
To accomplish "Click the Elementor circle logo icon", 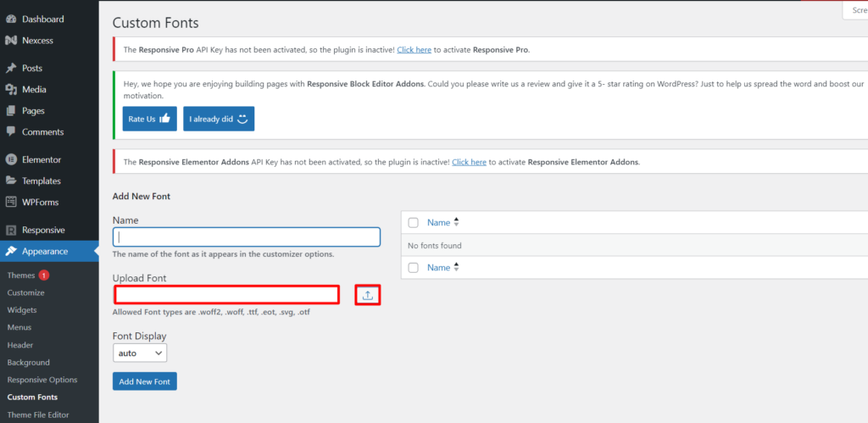I will [x=10, y=159].
